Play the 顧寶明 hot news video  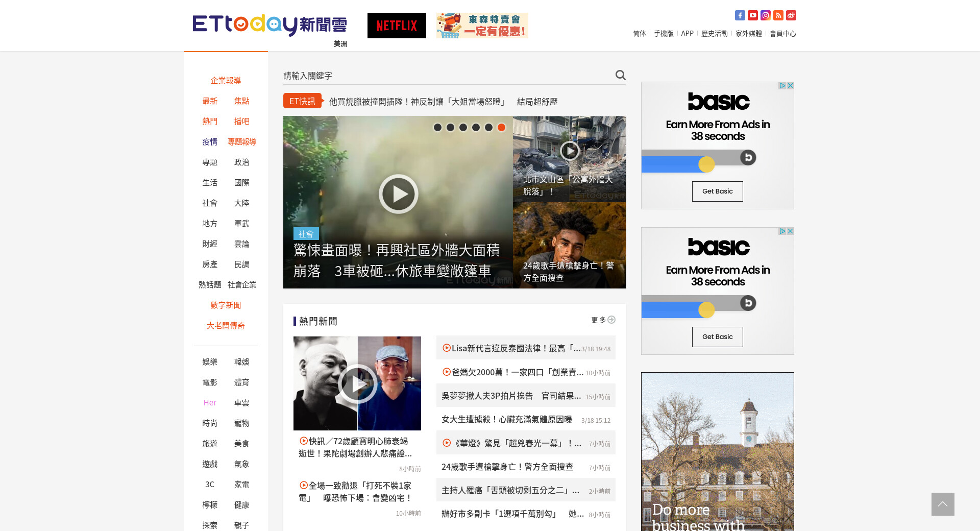coord(357,383)
